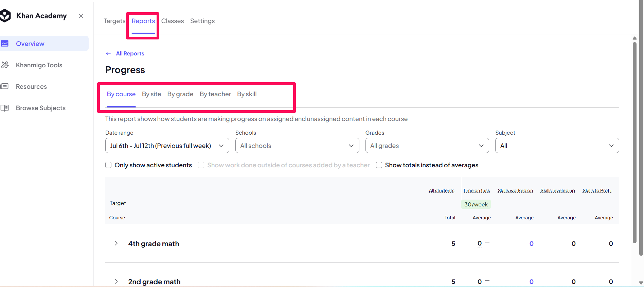This screenshot has height=287, width=644.
Task: Click the scrollbar up arrow
Action: pyautogui.click(x=634, y=38)
